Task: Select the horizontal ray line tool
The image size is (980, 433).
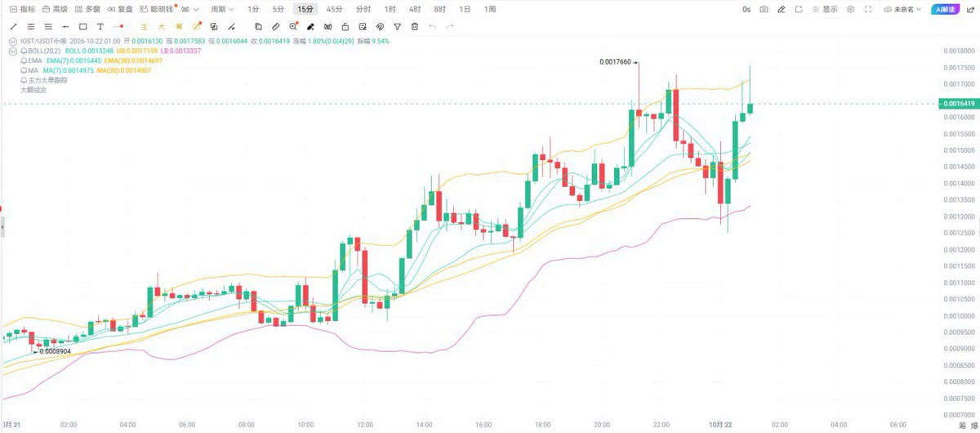Action: point(65,27)
